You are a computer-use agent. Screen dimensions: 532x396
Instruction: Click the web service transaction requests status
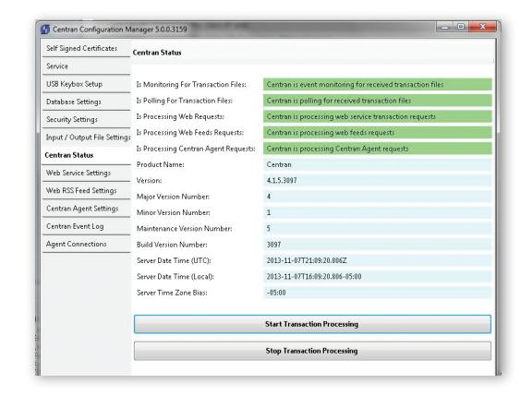pos(377,116)
